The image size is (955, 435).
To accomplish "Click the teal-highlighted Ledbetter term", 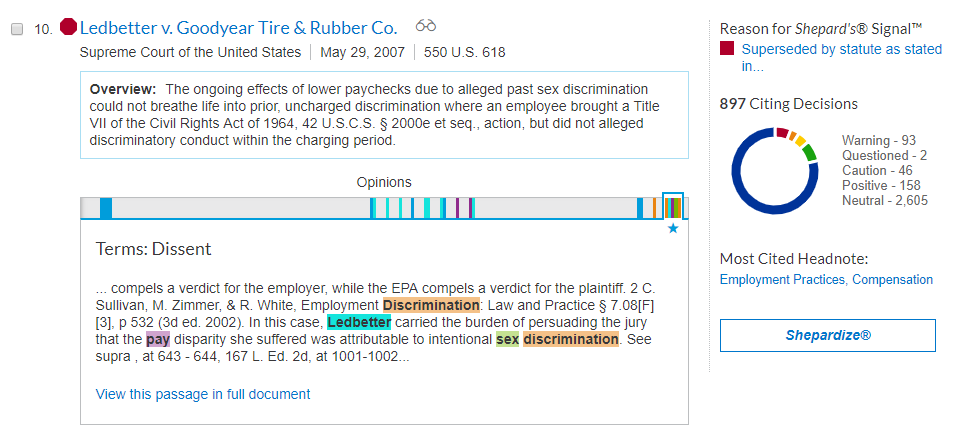I will (x=359, y=322).
